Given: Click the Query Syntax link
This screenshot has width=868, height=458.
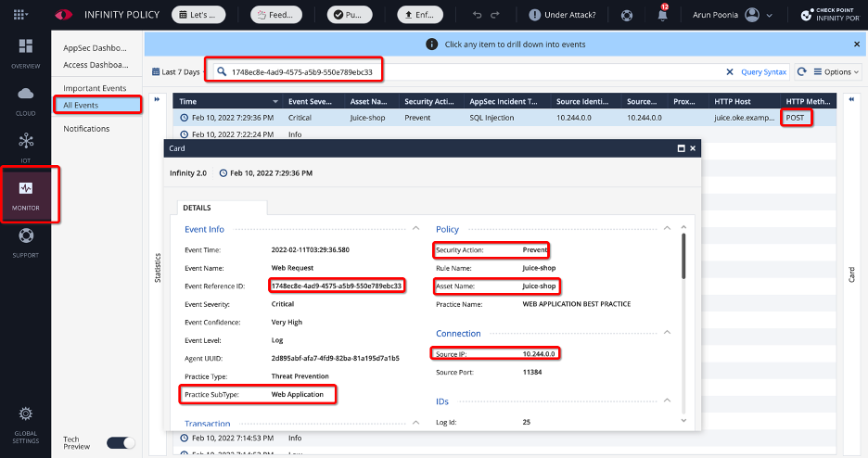Looking at the screenshot, I should (763, 71).
